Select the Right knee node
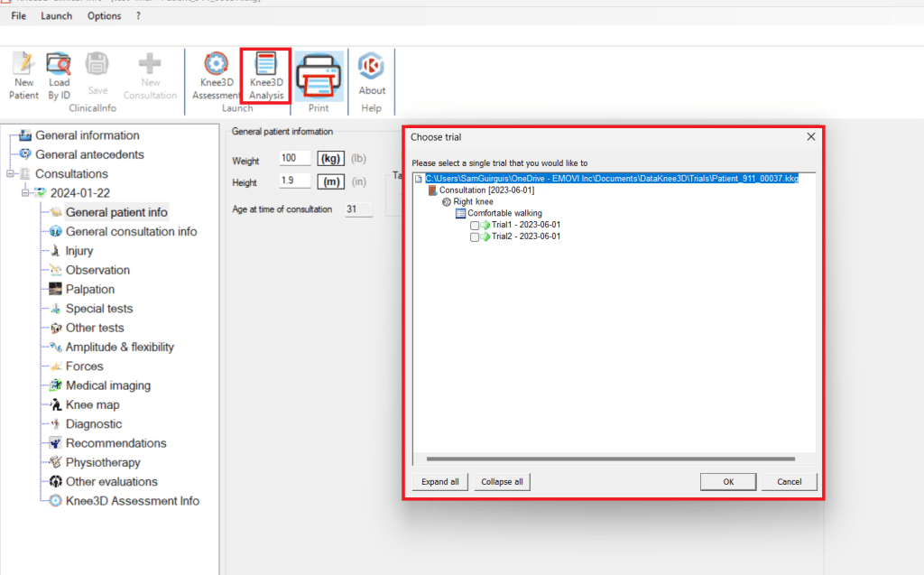 coord(473,201)
